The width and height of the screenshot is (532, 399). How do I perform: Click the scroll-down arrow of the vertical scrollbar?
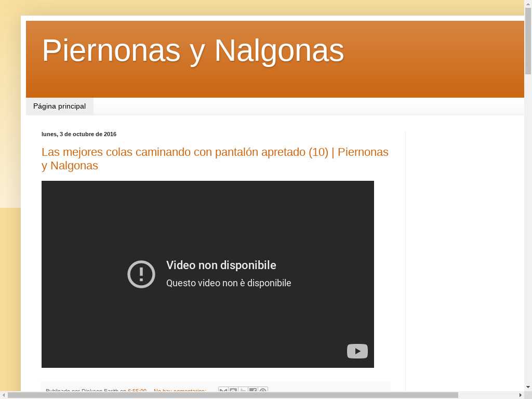[528, 387]
